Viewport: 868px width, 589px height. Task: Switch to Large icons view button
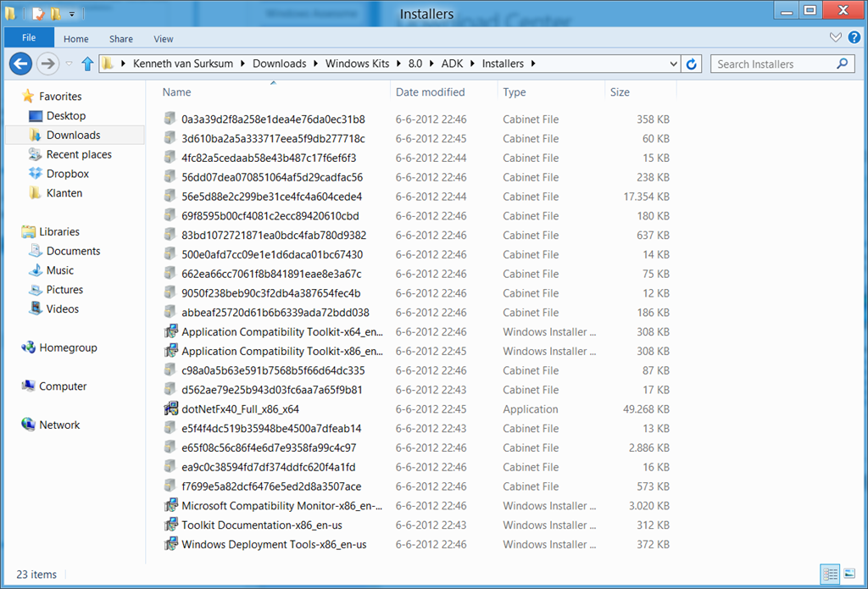coord(849,575)
